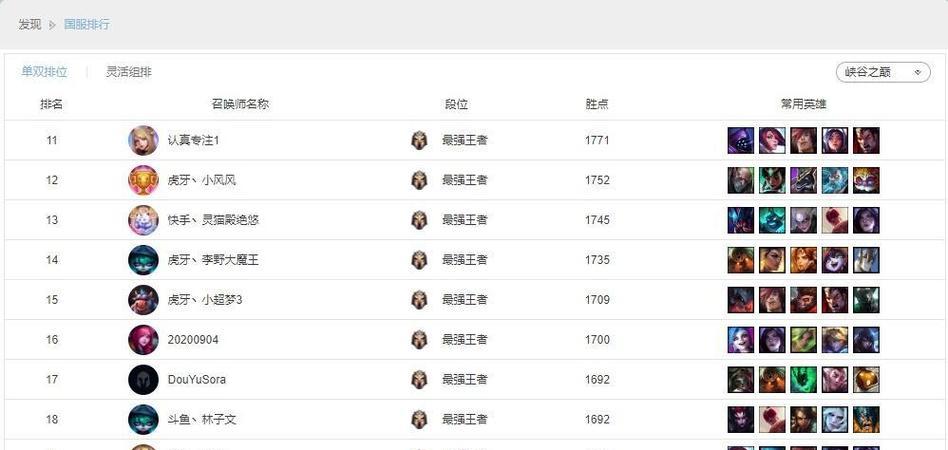Click the avatar of summoner 20200904
Screen dimensions: 948x450
(x=143, y=340)
